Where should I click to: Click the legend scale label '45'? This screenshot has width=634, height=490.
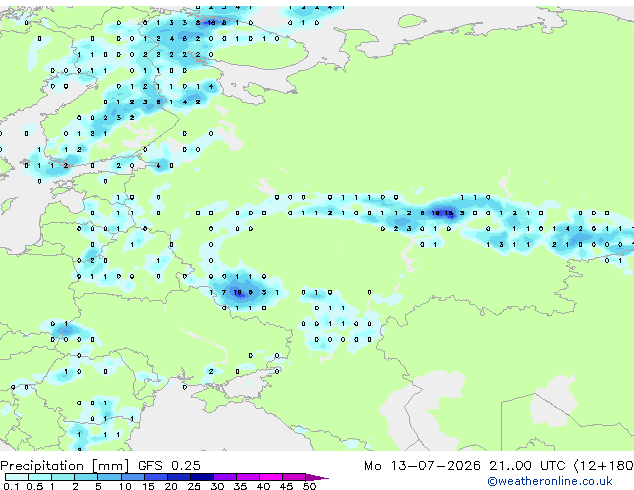[x=286, y=486]
